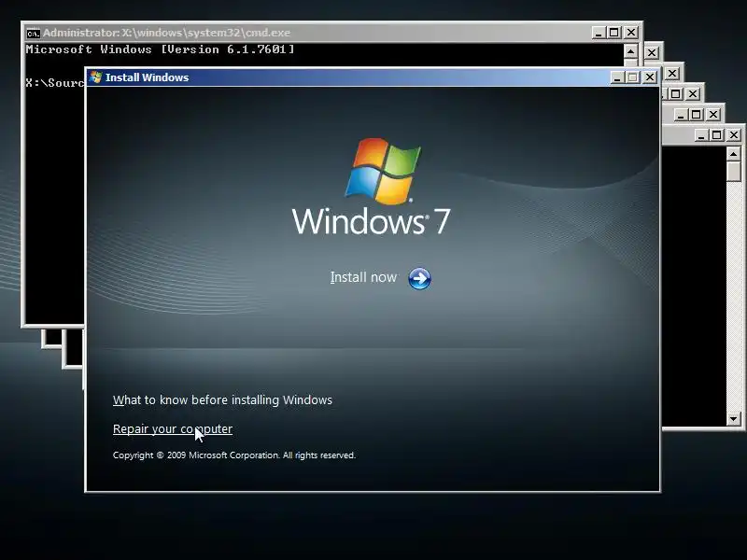This screenshot has width=747, height=560.
Task: Click the Install now text label
Action: 363,277
